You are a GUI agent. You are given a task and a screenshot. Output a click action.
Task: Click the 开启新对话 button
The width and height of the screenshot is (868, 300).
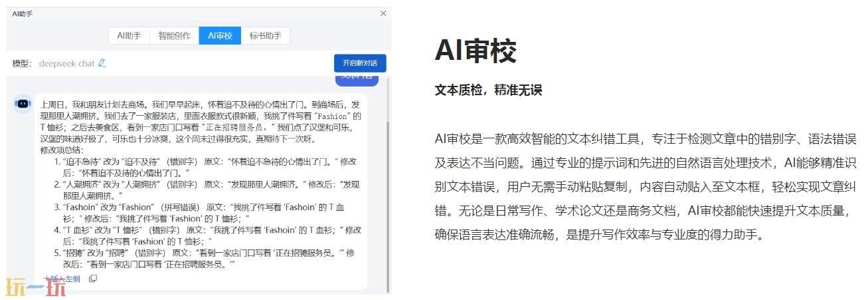point(360,63)
